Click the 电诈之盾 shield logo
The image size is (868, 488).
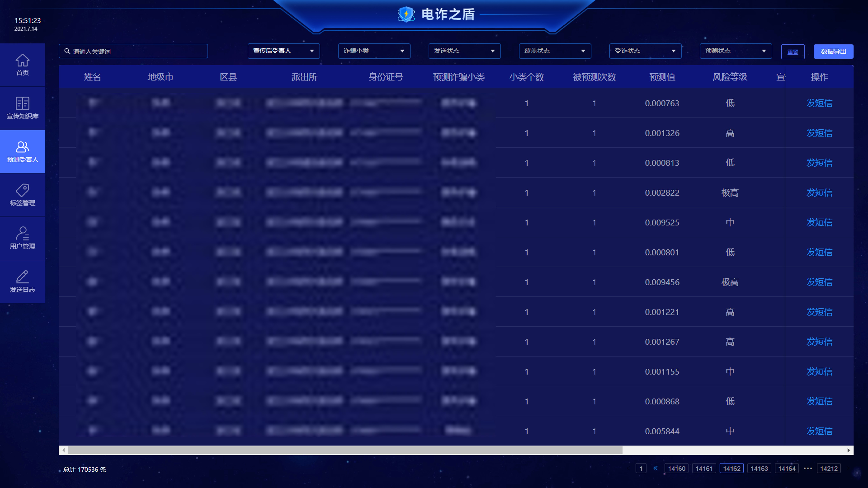tap(406, 14)
